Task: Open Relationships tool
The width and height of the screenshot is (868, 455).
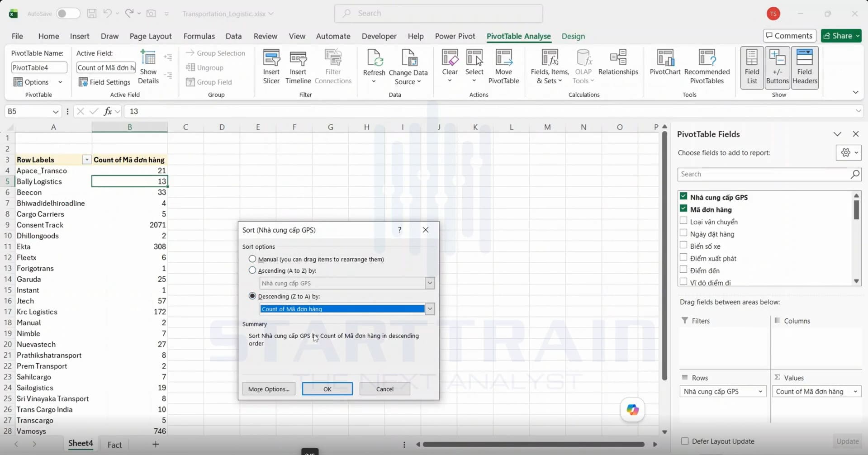Action: 618,62
